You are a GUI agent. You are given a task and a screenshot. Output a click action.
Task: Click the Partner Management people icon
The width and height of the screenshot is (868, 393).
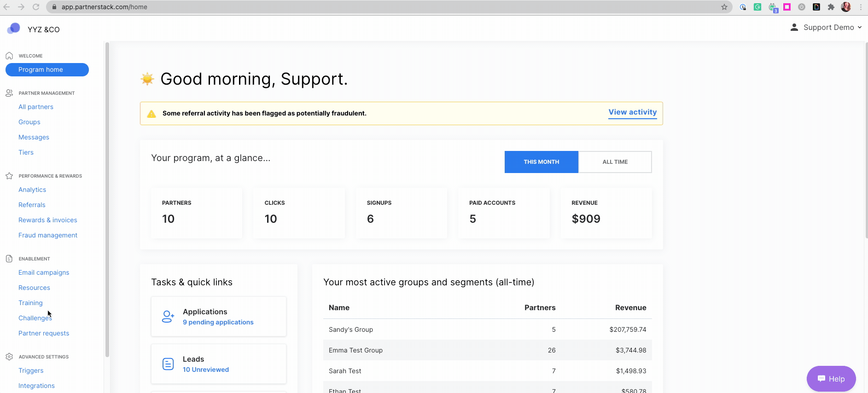point(9,93)
